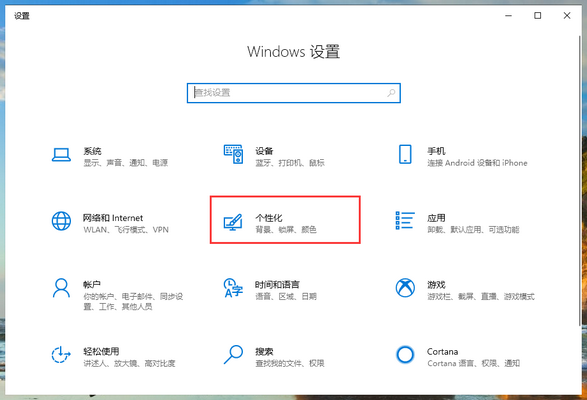Open the 手机 phone icon
Image resolution: width=587 pixels, height=400 pixels.
405,154
